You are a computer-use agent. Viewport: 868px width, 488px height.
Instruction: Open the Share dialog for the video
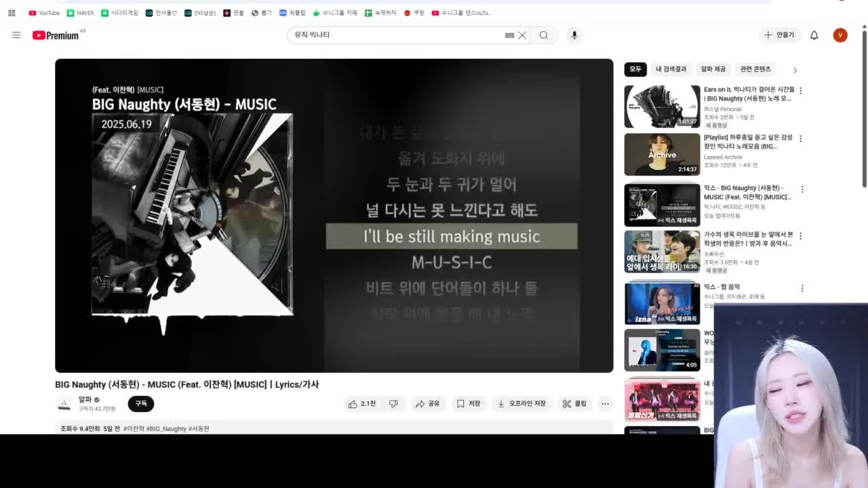click(x=427, y=404)
